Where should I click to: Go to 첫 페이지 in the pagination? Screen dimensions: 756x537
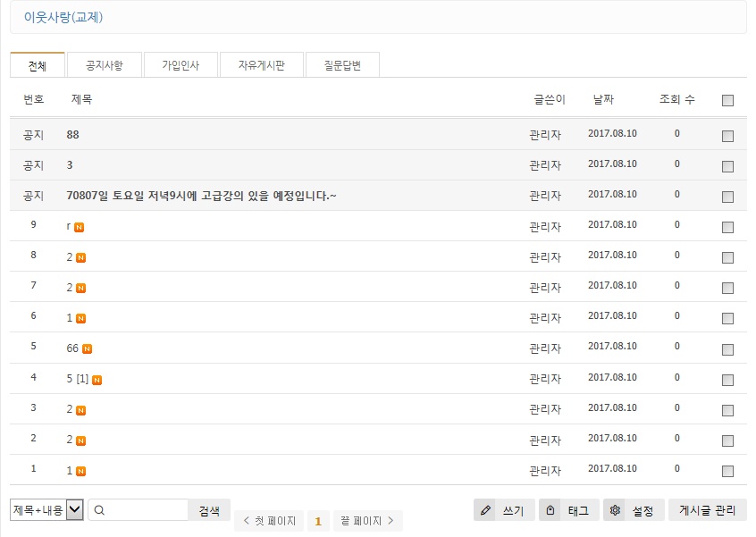(269, 521)
